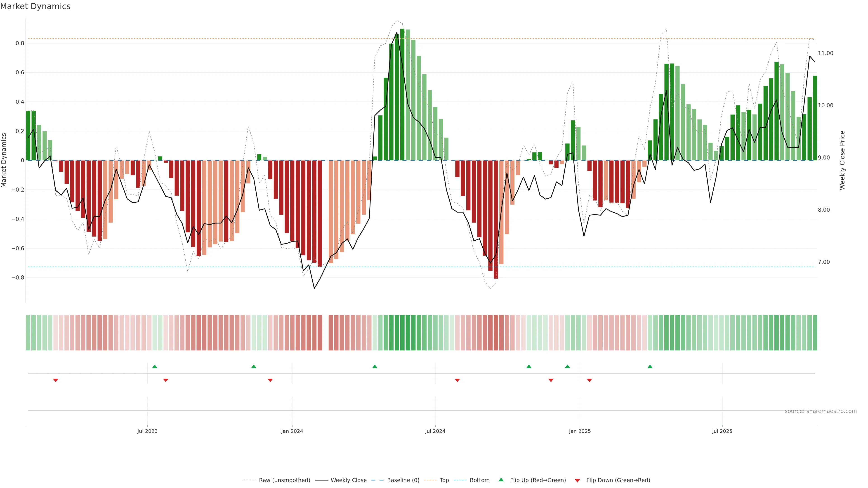868x488 pixels.
Task: Toggle the Top legend entry
Action: pos(444,480)
